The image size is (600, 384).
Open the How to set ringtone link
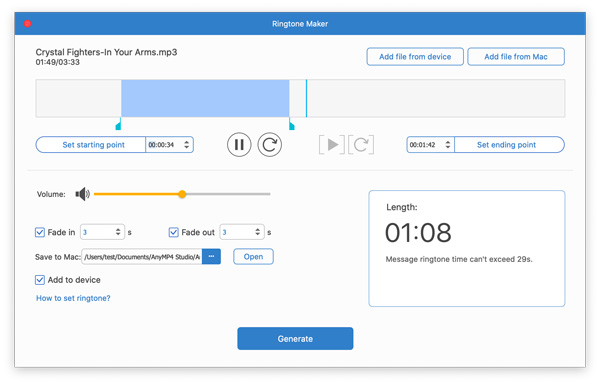click(x=73, y=298)
